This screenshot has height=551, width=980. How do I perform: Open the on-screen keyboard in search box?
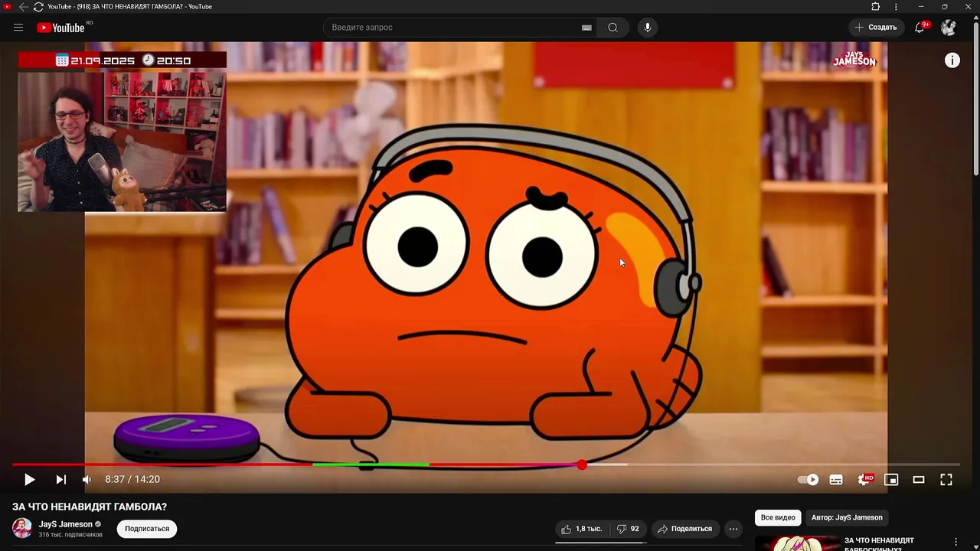click(x=586, y=28)
